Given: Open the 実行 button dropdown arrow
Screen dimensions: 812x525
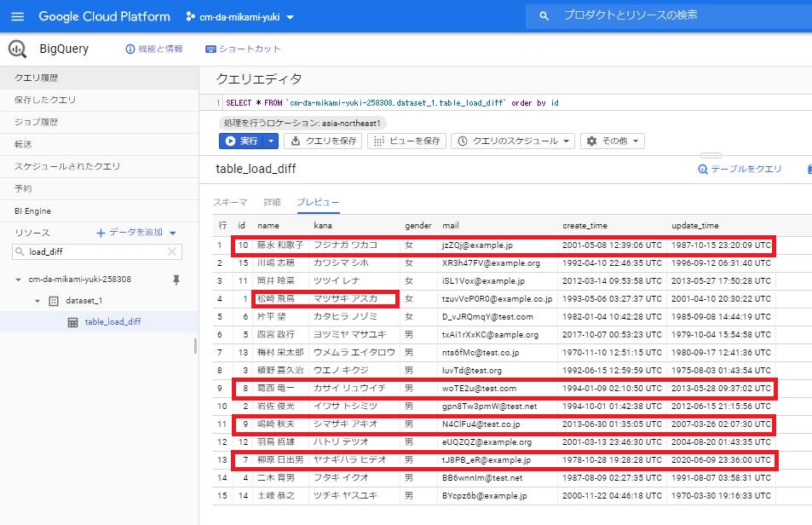Looking at the screenshot, I should (273, 141).
